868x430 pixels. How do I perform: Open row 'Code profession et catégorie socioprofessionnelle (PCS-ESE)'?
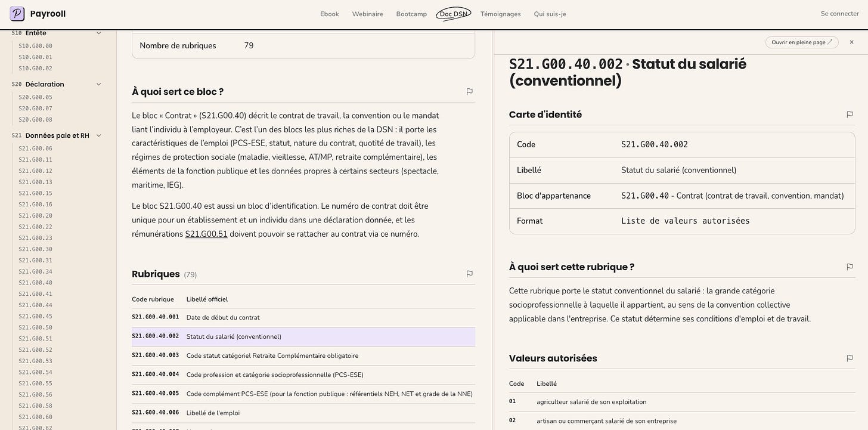pos(303,375)
